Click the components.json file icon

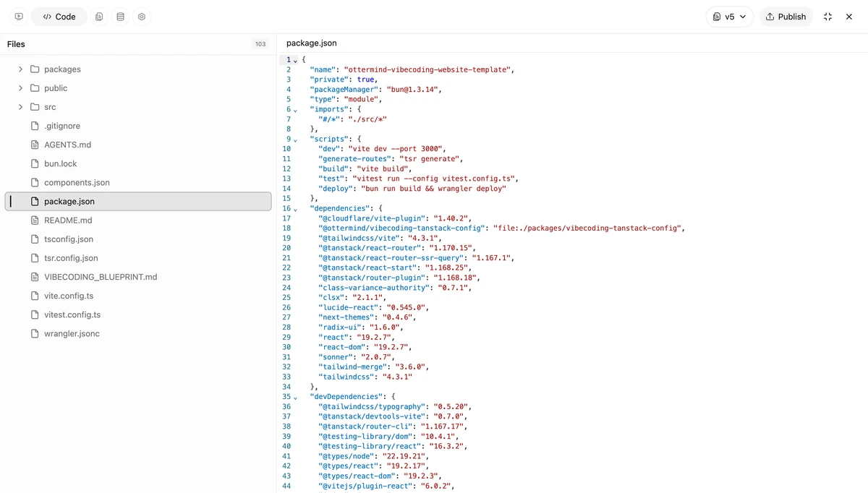click(x=35, y=182)
